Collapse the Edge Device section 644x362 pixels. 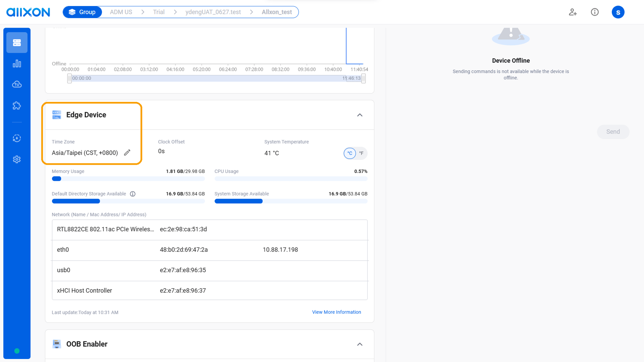point(359,115)
